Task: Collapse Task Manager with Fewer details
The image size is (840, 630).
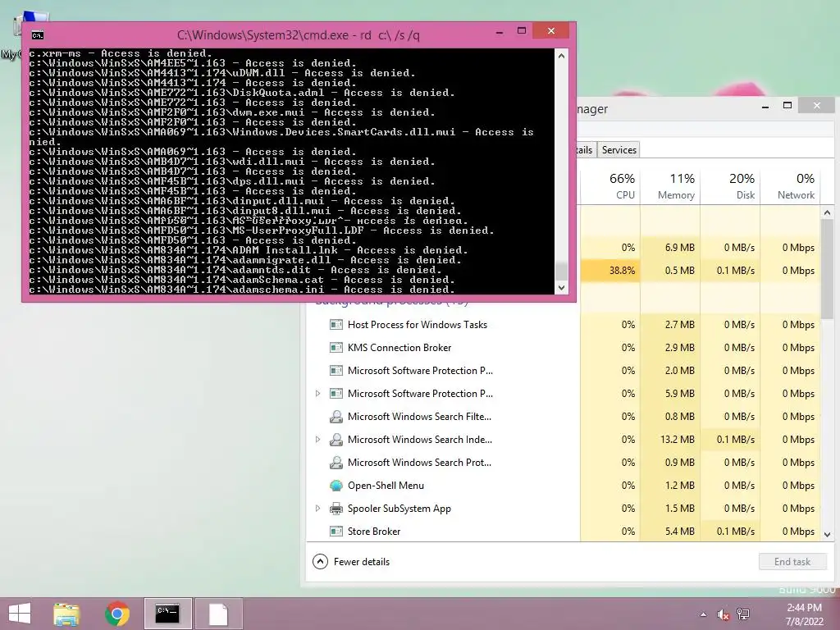Action: tap(351, 561)
